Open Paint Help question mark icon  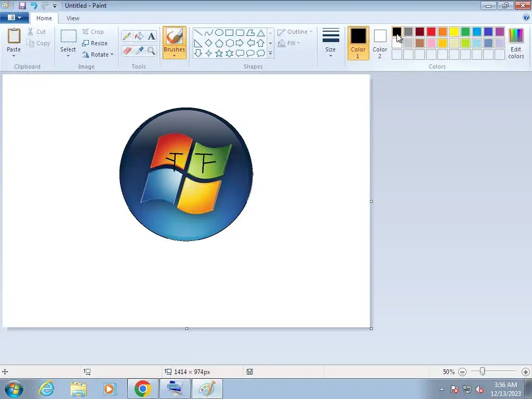pos(526,18)
